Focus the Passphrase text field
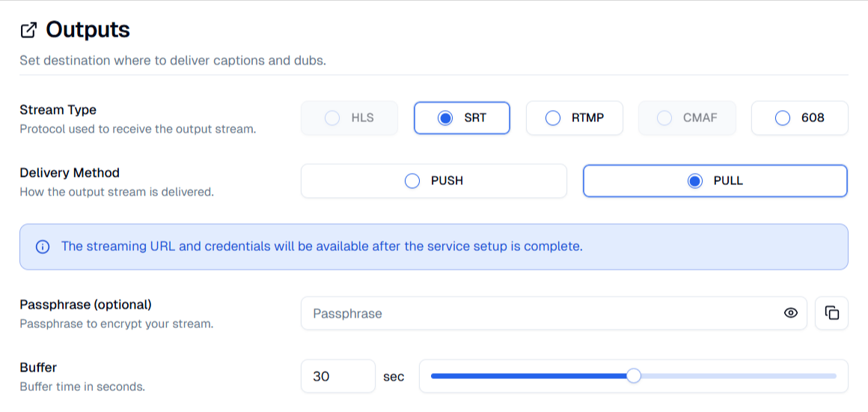The image size is (868, 412). pyautogui.click(x=554, y=313)
